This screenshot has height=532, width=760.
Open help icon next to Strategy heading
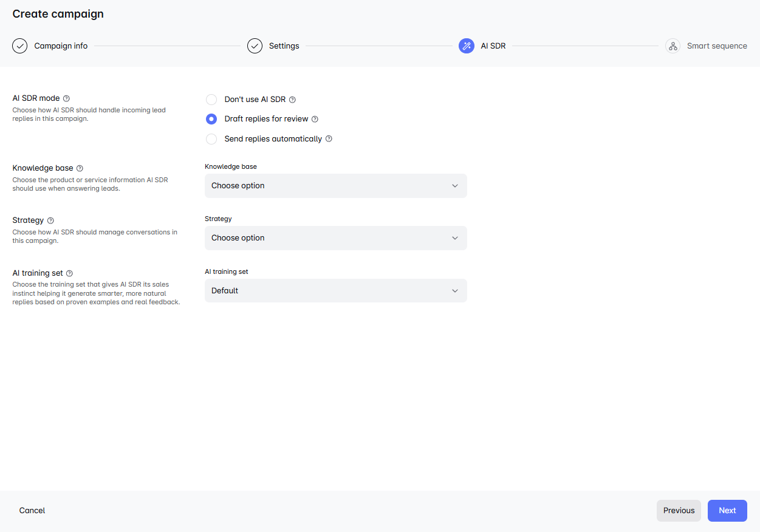coord(50,220)
